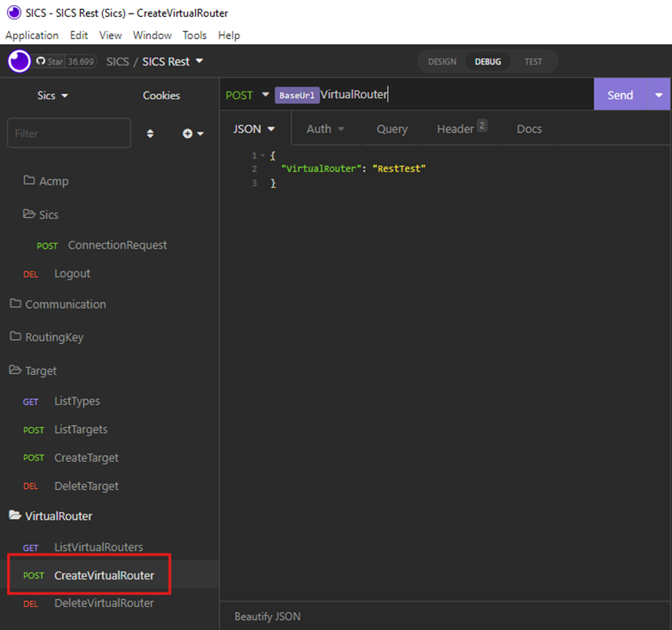
Task: Click the Filter input field
Action: pyautogui.click(x=68, y=134)
